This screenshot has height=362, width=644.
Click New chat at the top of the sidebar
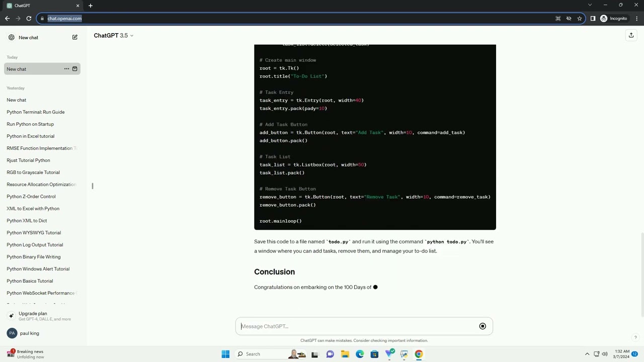(42, 37)
